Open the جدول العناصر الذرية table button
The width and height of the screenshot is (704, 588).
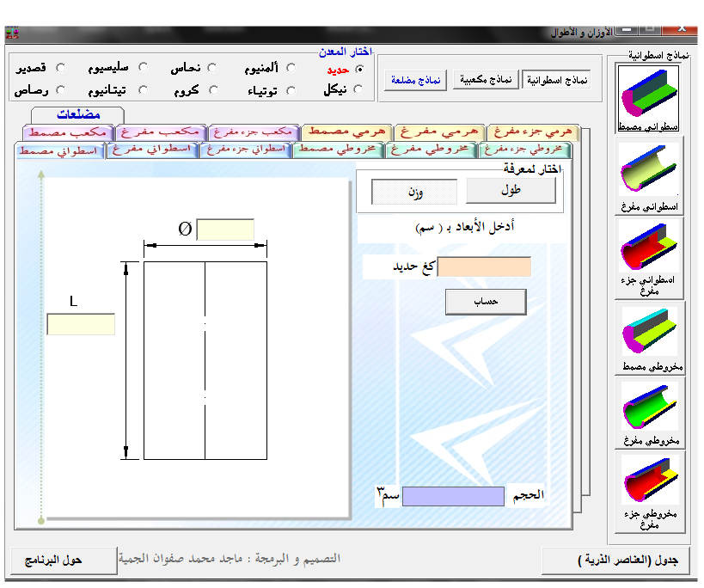616,560
